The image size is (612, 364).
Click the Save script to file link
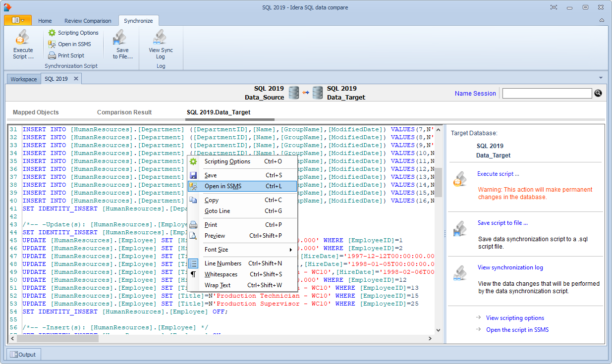(x=502, y=223)
